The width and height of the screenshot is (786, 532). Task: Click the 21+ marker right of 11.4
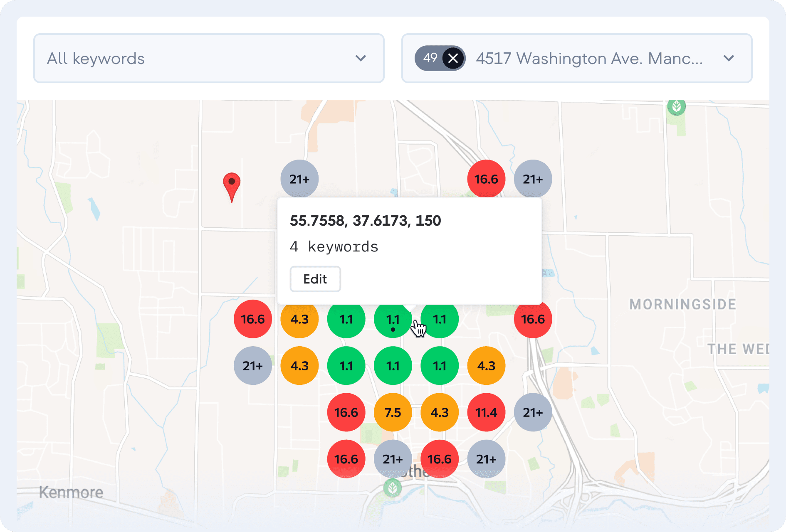[x=533, y=412]
